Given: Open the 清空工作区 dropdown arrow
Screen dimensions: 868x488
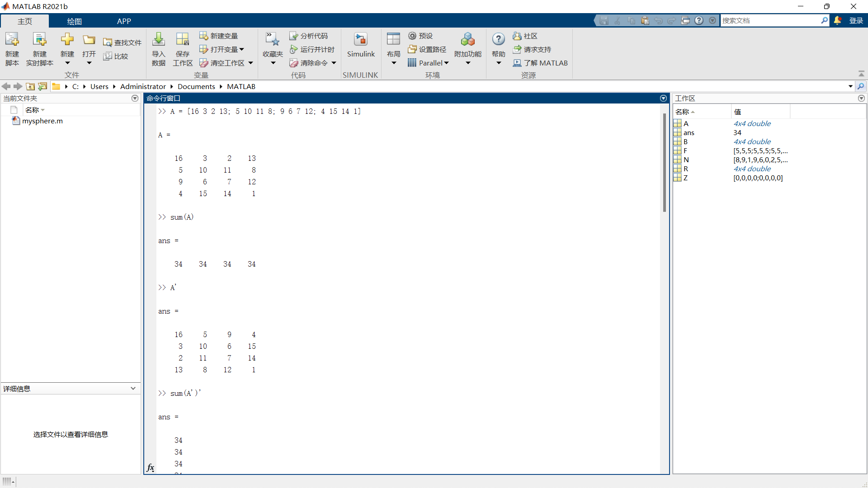Looking at the screenshot, I should pyautogui.click(x=250, y=63).
